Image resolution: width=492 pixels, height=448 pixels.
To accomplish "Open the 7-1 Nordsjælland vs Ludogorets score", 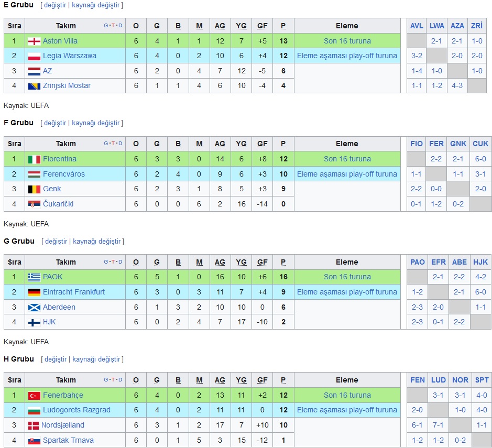I will coord(438,425).
